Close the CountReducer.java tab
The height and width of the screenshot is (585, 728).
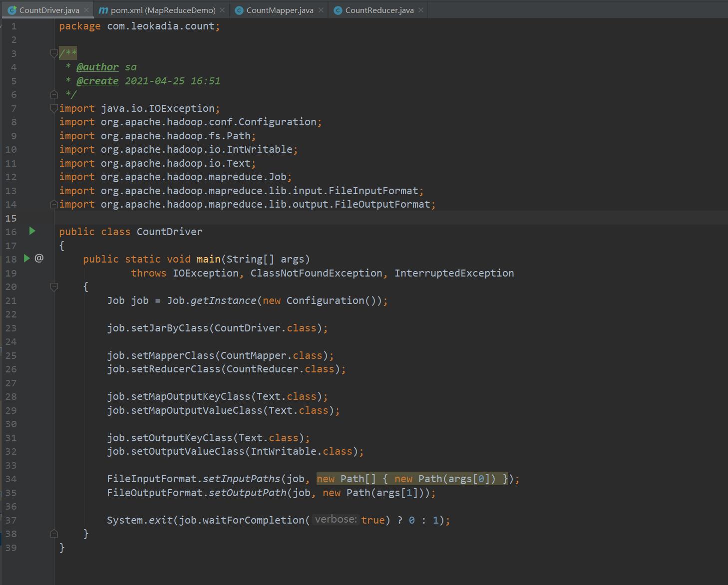[421, 10]
